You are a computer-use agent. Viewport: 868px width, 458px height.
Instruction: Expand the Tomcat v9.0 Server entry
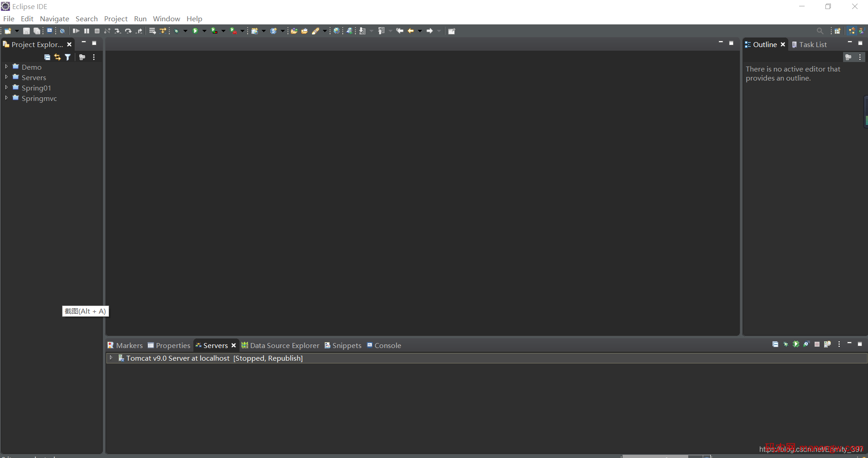[x=111, y=358]
